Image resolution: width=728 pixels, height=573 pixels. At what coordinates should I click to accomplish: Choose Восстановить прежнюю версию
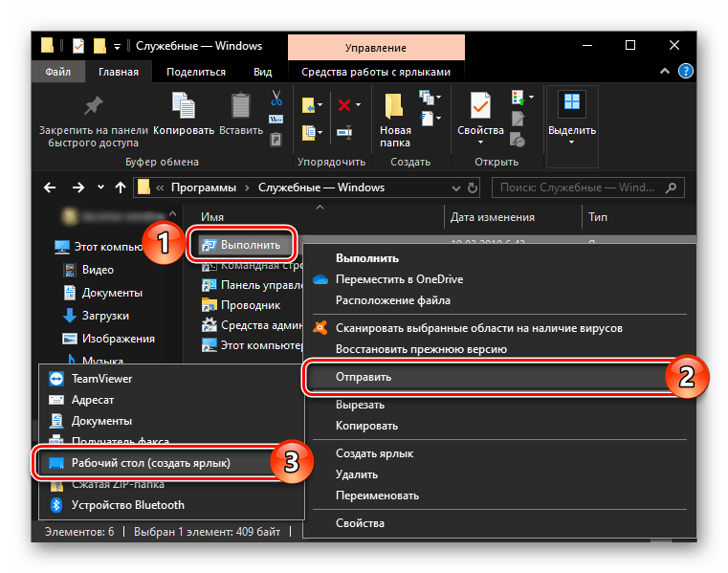click(x=421, y=349)
